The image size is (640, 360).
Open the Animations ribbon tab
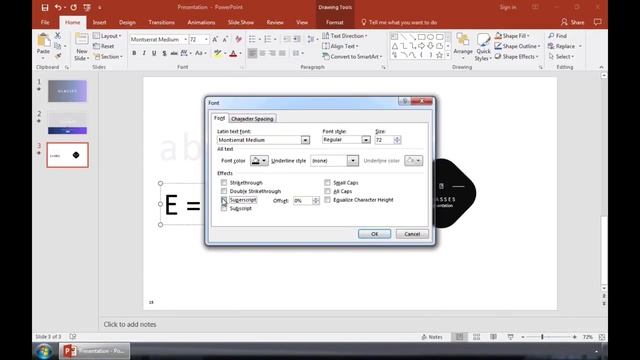(201, 22)
